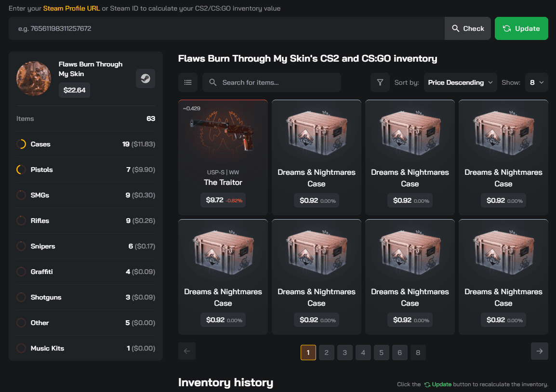Click the Other count 5 ($0.00)
The image size is (556, 392).
[140, 323]
